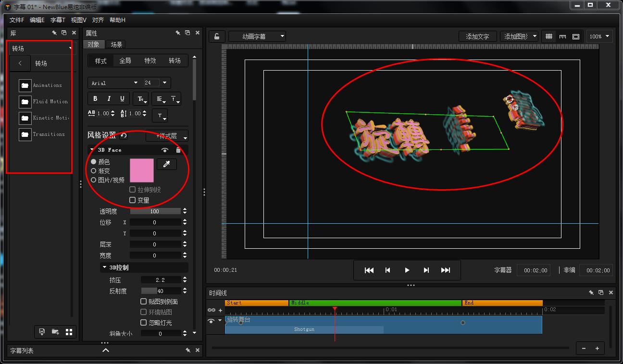Toggle visibility of 3D Face layer

pyautogui.click(x=165, y=150)
